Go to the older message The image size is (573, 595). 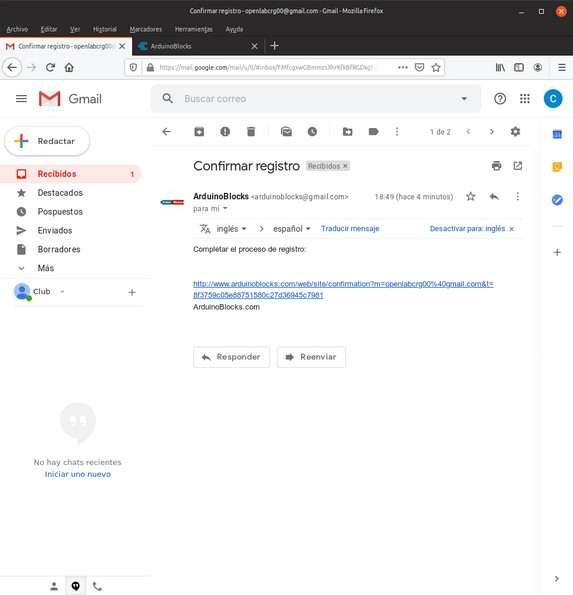pos(492,132)
